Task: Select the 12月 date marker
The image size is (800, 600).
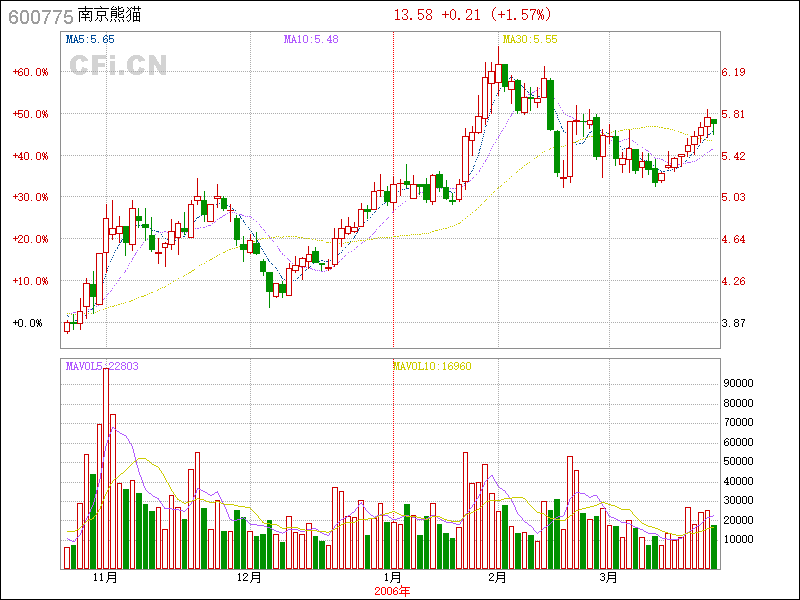Action: tap(249, 578)
